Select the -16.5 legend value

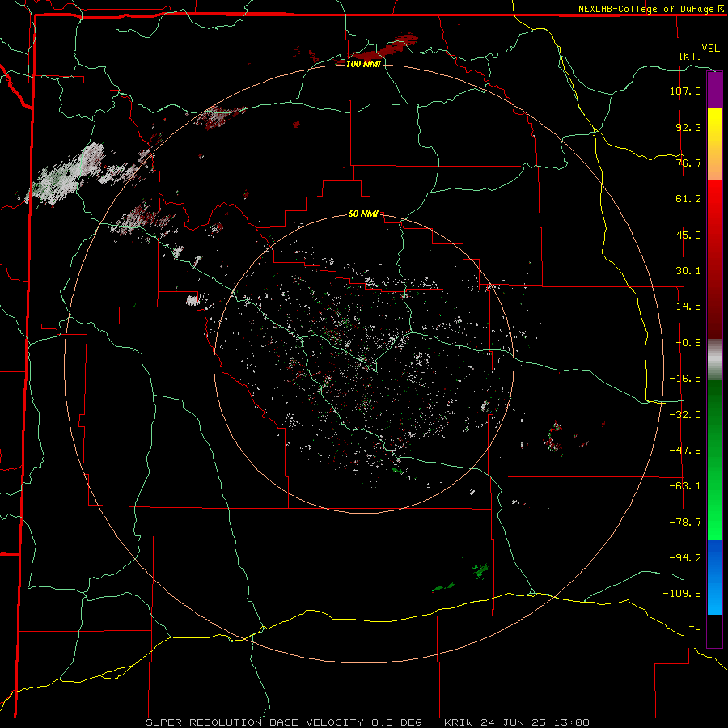(686, 379)
